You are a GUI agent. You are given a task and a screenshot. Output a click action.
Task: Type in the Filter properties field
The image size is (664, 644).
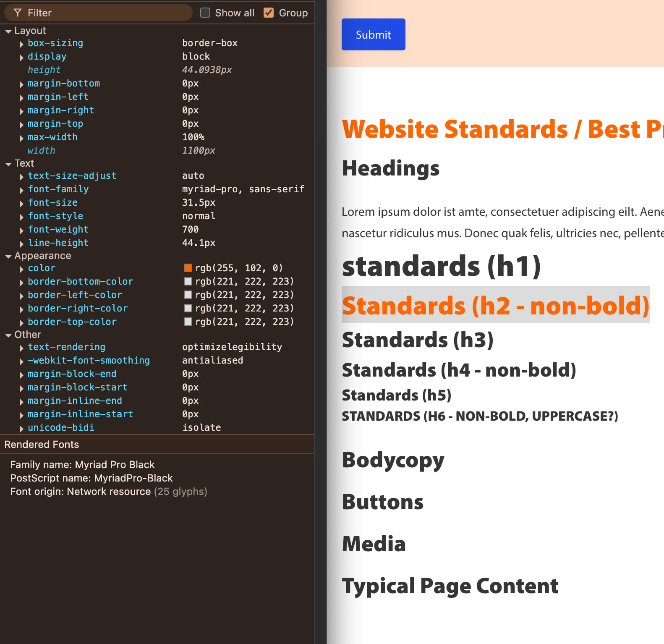tap(105, 13)
